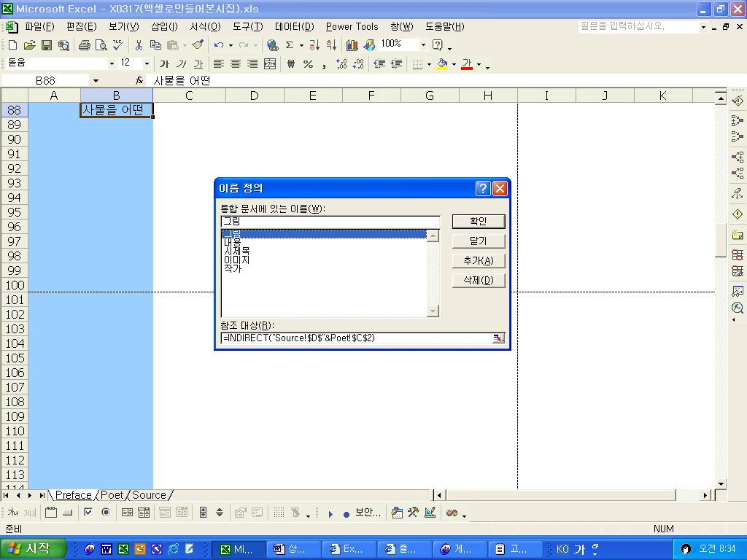Select the option button form control tool

click(x=106, y=513)
